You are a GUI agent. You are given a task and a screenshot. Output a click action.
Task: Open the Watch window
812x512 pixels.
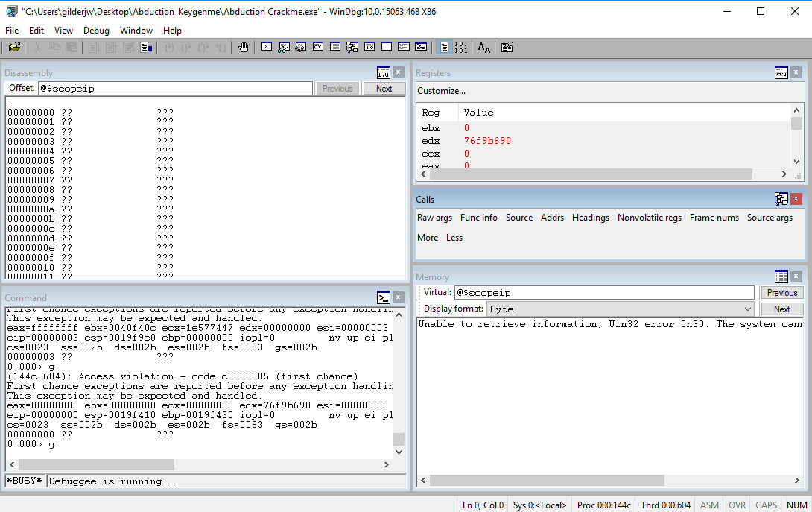(283, 47)
